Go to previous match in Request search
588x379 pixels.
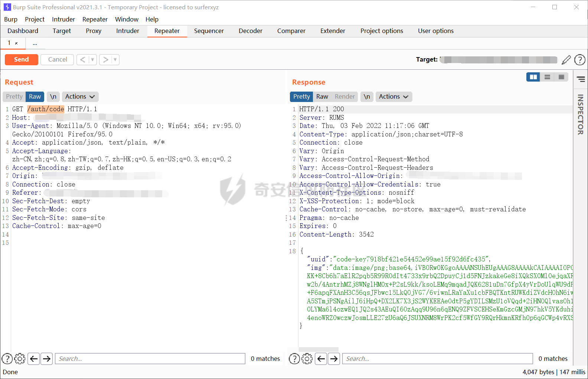pyautogui.click(x=34, y=359)
